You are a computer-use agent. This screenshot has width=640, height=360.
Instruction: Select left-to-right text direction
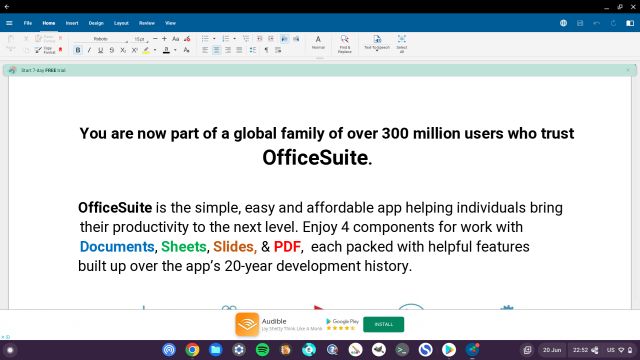point(284,39)
